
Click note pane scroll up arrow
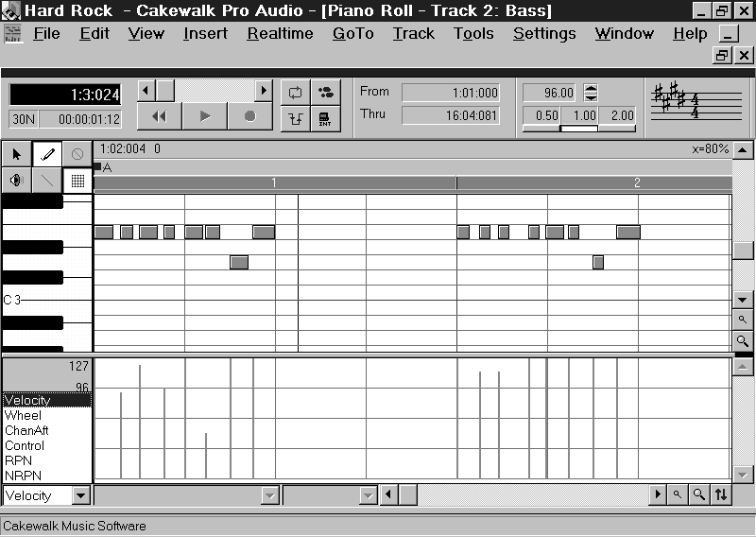(x=743, y=150)
